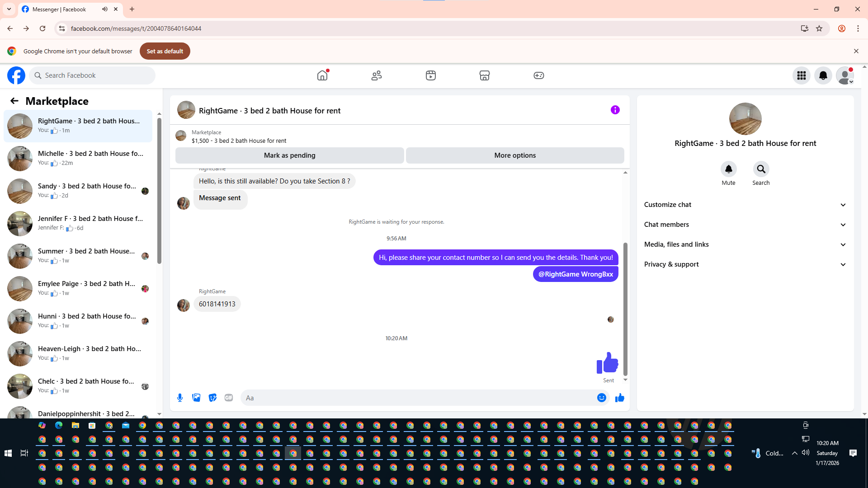Send a thumbs-up like

click(620, 398)
